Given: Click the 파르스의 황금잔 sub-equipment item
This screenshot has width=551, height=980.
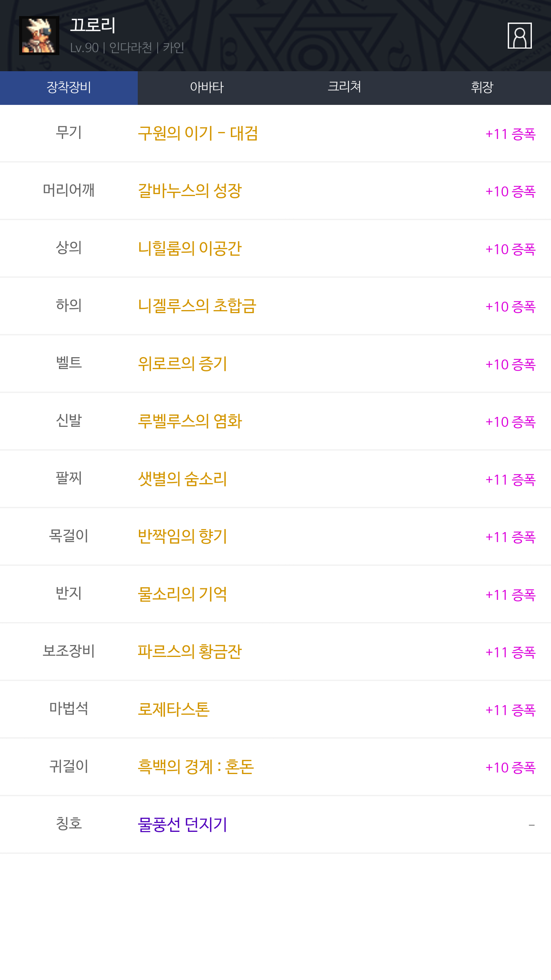Looking at the screenshot, I should (190, 652).
